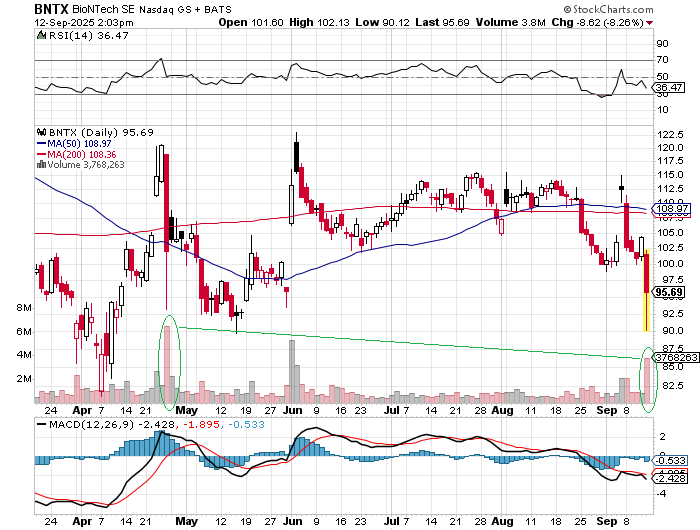The height and width of the screenshot is (530, 700).
Task: Click the tall late-April volume spike bar
Action: click(x=167, y=364)
